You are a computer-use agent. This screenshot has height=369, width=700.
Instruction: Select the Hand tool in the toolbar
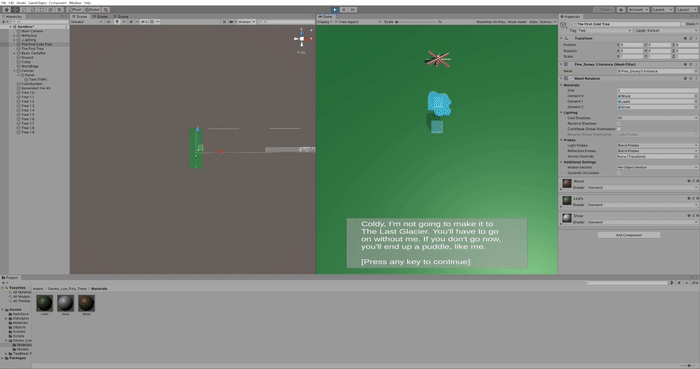[x=6, y=9]
